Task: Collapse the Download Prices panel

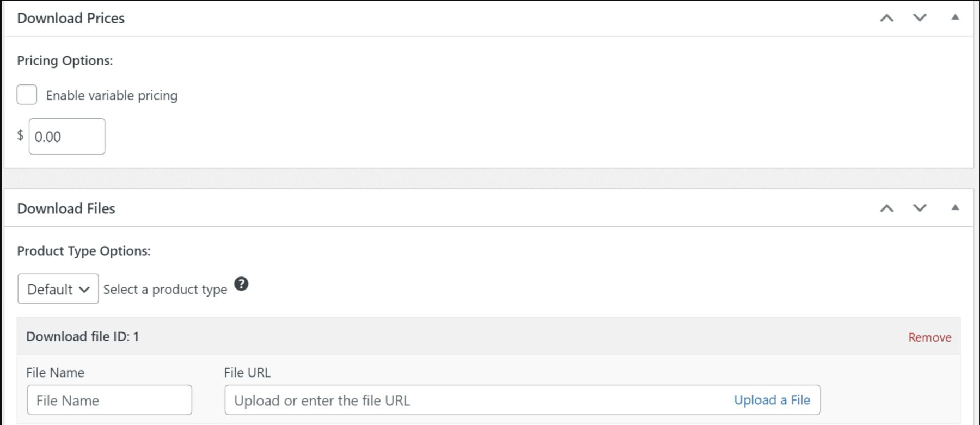Action: click(954, 17)
